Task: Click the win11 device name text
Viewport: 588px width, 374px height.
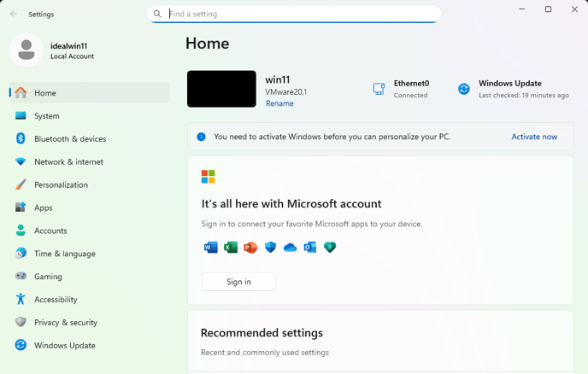Action: (278, 79)
